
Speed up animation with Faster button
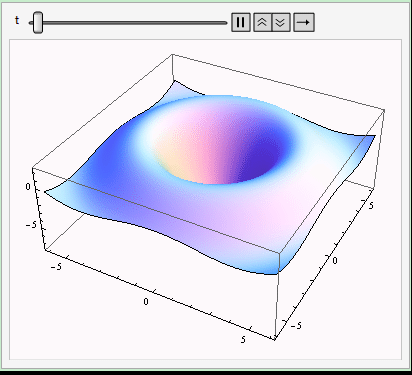point(263,22)
